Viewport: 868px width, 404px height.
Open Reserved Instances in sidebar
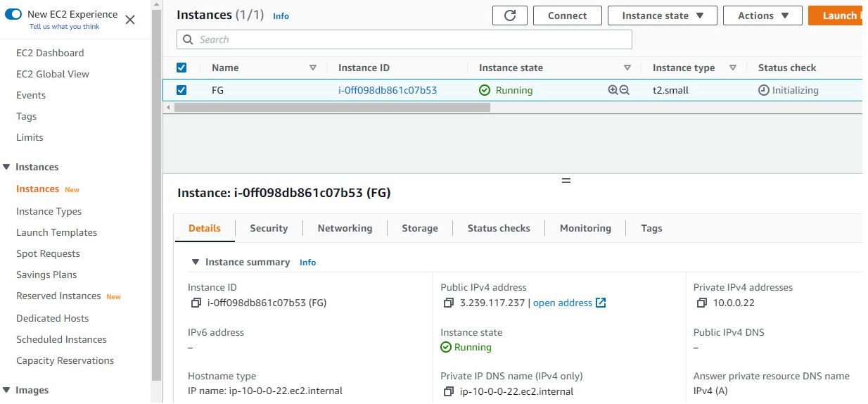click(x=59, y=296)
